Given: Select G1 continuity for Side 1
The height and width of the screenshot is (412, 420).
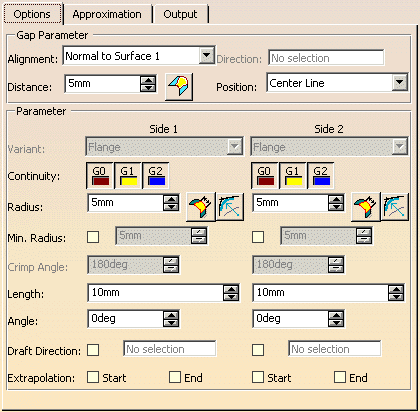Looking at the screenshot, I should coord(128,176).
